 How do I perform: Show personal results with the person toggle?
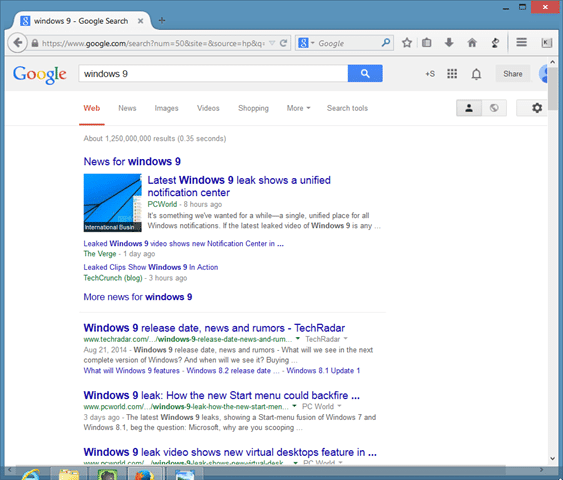tap(469, 108)
